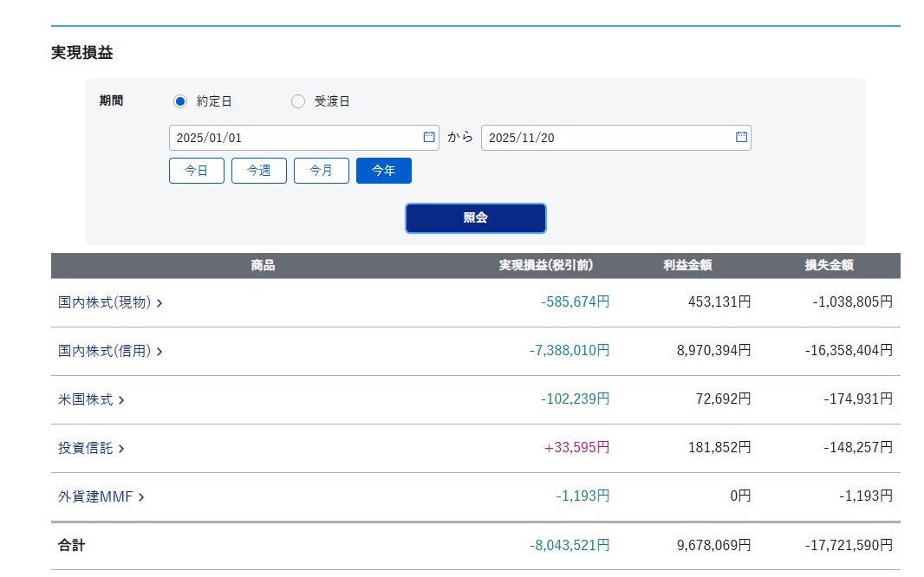This screenshot has width=924, height=577.
Task: Click the chevron arrow beside 外貨建MMF
Action: click(141, 497)
